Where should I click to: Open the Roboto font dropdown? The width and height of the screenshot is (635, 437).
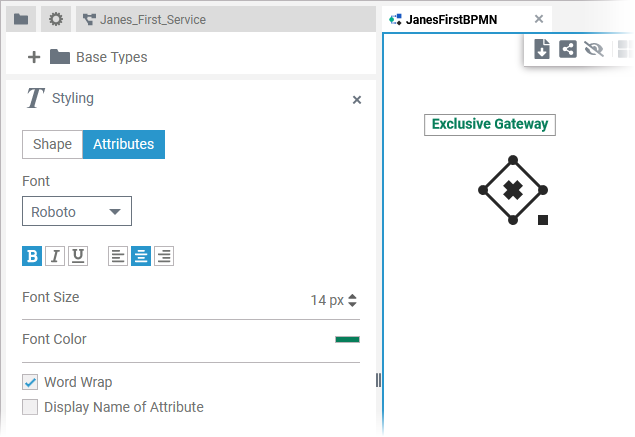coord(77,212)
